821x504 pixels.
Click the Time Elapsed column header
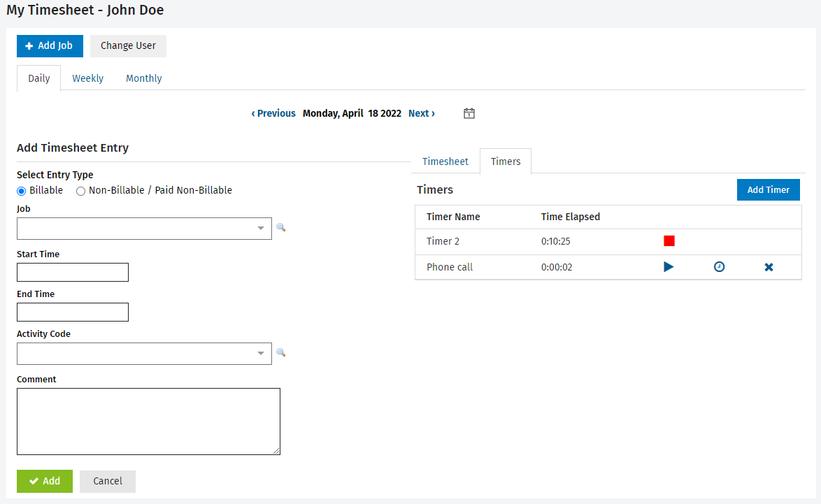(x=570, y=217)
